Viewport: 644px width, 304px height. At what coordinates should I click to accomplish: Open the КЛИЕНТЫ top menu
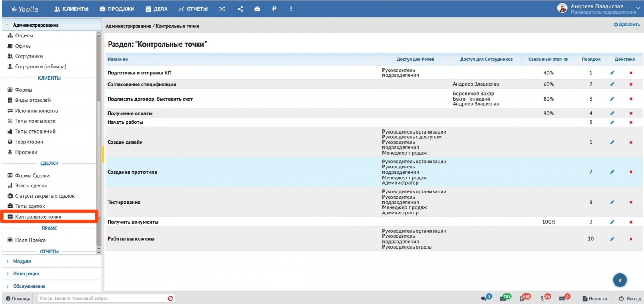tap(71, 9)
